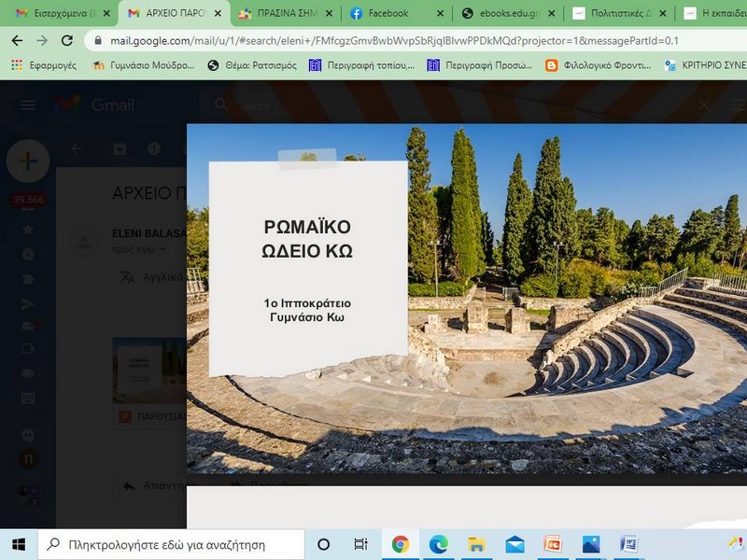This screenshot has height=560, width=747.
Task: Open Mail app from taskbar
Action: point(514,544)
